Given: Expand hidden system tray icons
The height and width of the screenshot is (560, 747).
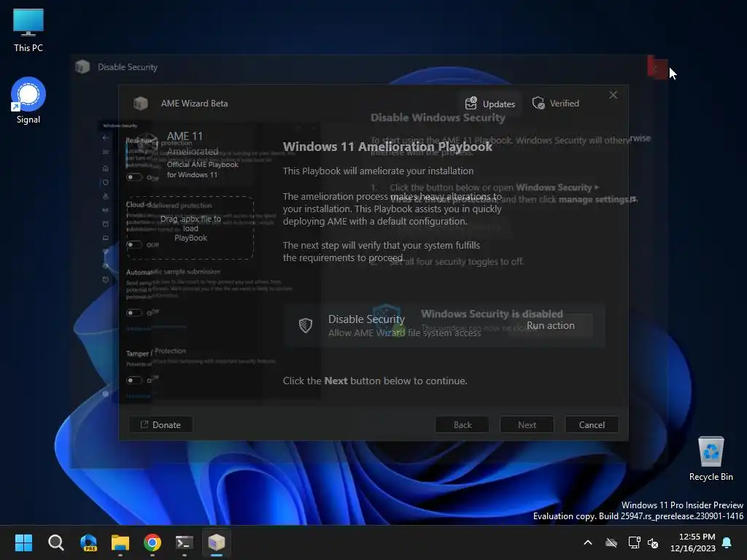Looking at the screenshot, I should coord(588,542).
